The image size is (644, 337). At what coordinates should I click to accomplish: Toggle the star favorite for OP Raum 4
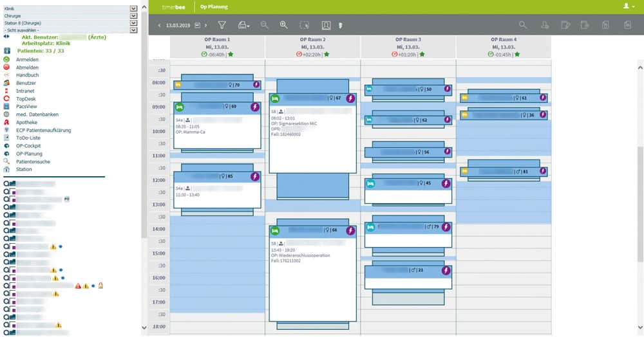(x=517, y=54)
